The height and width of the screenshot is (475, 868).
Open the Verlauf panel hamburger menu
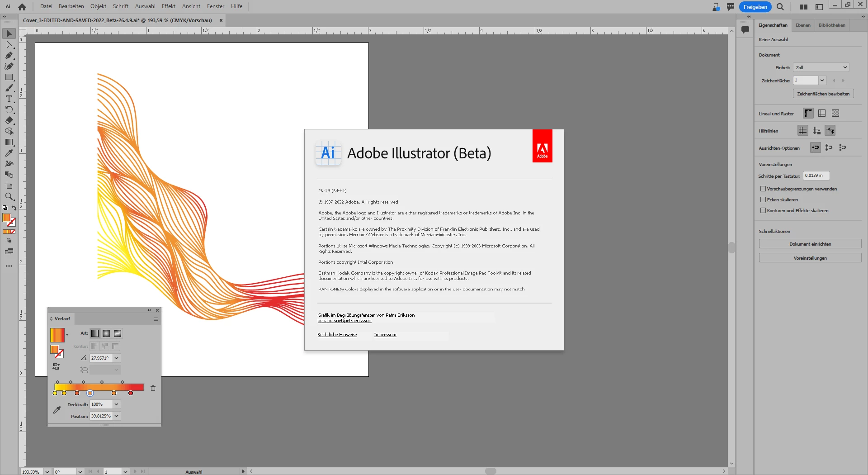pos(156,319)
